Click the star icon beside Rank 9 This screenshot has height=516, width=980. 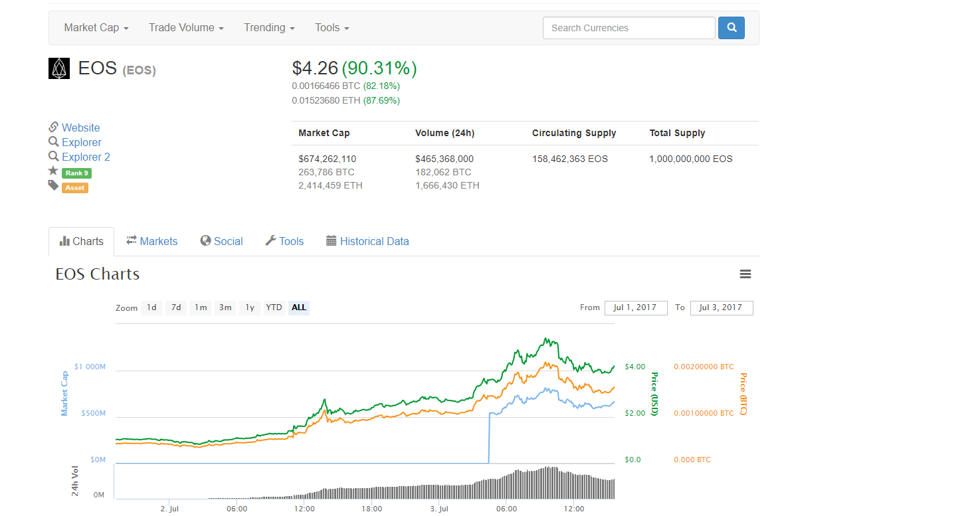(x=54, y=171)
